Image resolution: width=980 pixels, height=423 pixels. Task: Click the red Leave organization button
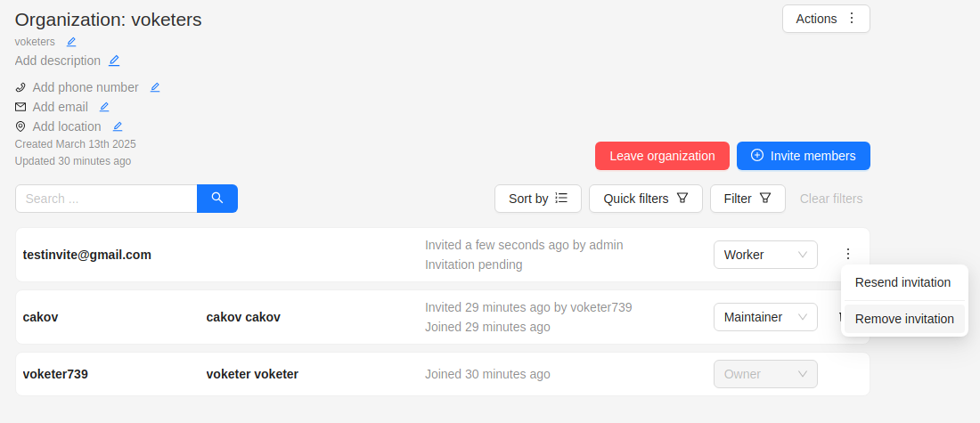pos(662,156)
